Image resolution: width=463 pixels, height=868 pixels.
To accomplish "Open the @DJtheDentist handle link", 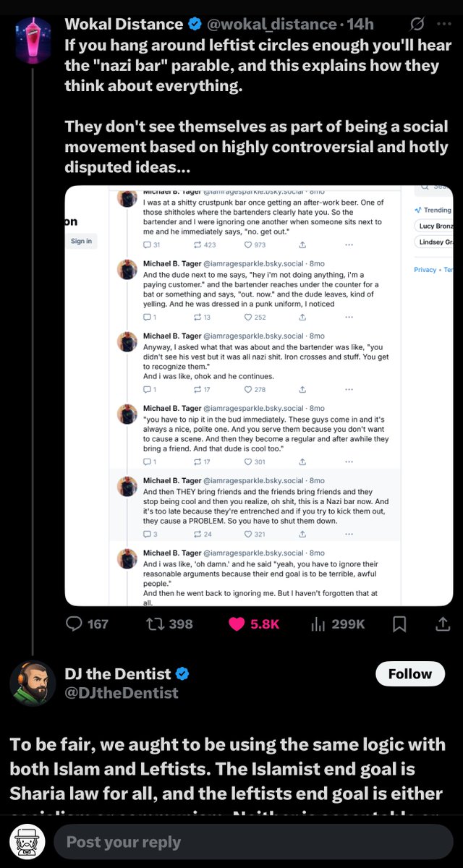I will pyautogui.click(x=122, y=693).
